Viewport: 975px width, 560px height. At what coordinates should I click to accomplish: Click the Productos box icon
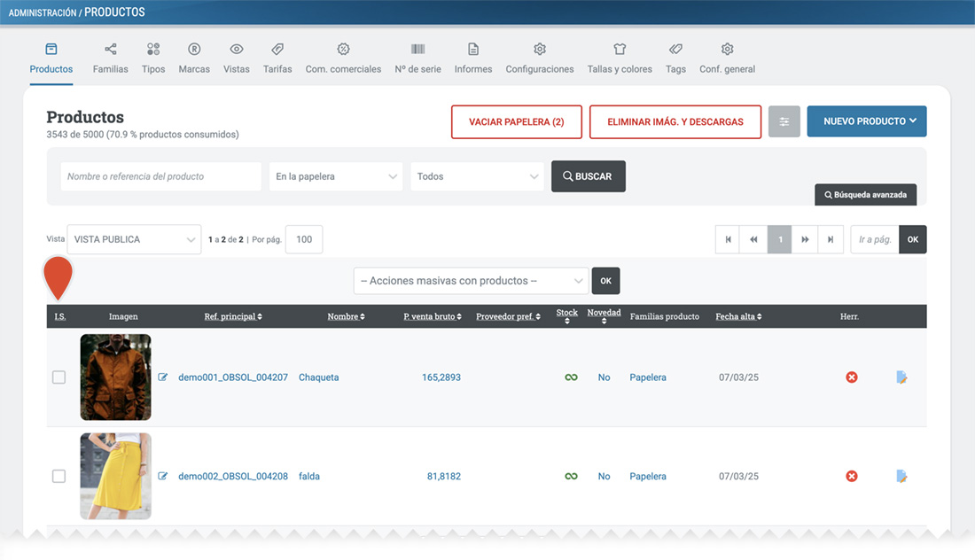pos(51,49)
